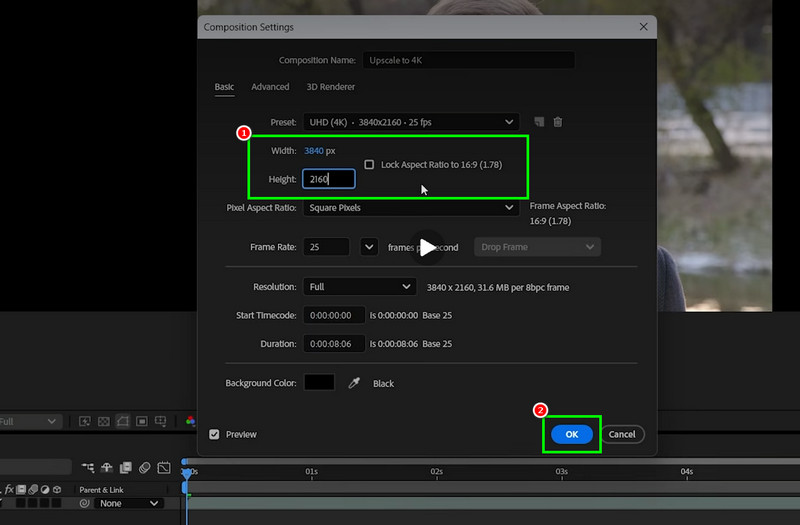Click the blue current time indicator
800x525 pixels.
(187, 473)
